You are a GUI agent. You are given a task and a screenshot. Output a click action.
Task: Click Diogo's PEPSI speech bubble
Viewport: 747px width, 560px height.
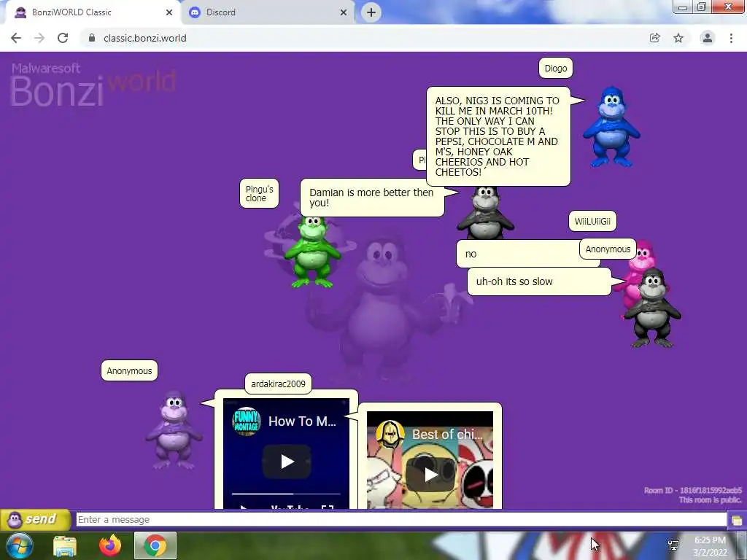[x=498, y=136]
